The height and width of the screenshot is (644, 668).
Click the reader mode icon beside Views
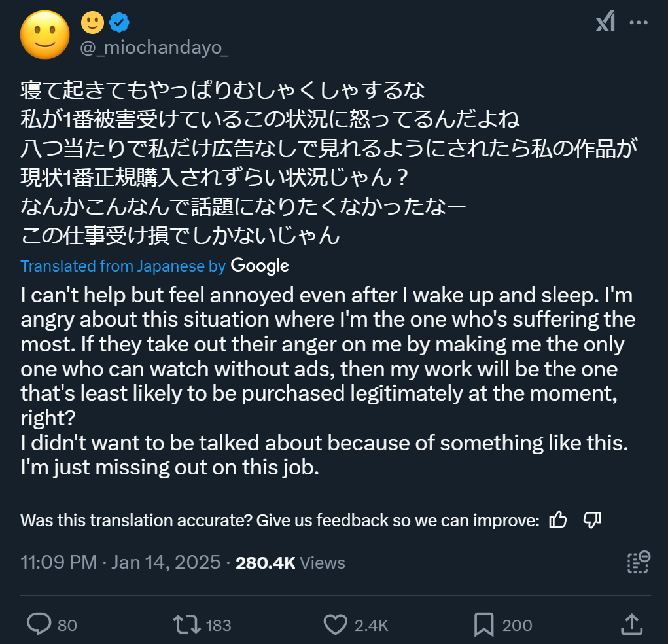(x=638, y=562)
